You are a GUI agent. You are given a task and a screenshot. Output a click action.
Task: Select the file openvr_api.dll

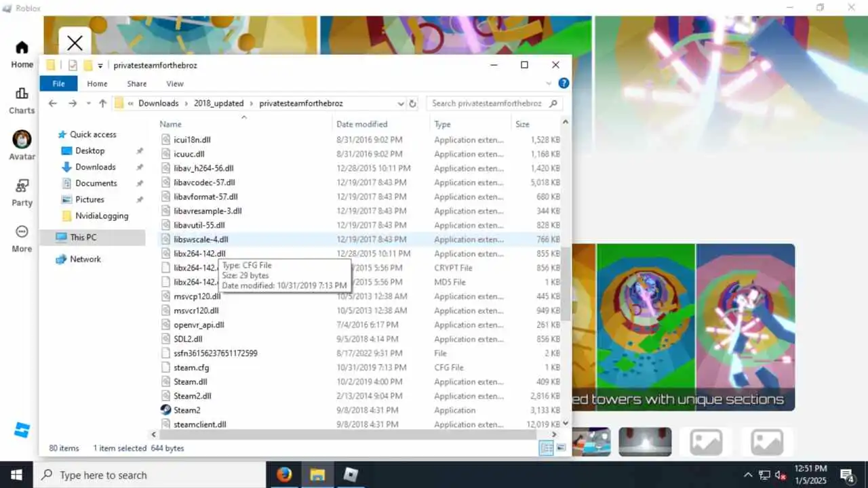199,325
